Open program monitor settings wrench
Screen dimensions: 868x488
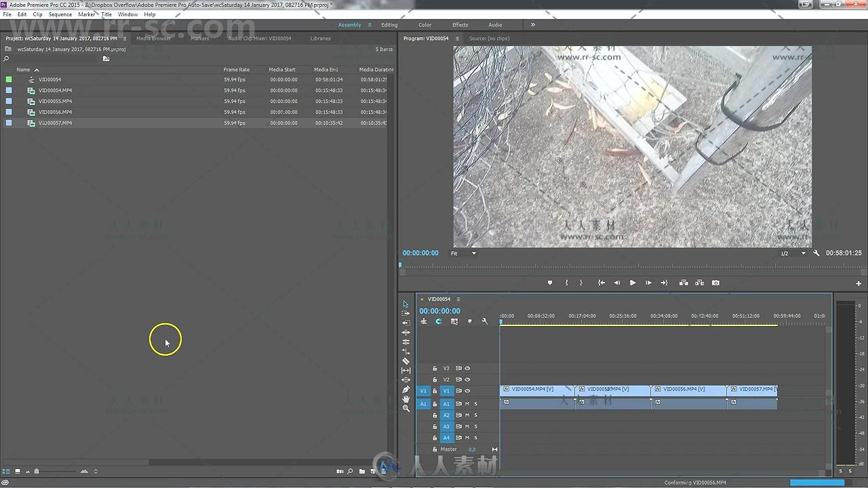point(816,253)
